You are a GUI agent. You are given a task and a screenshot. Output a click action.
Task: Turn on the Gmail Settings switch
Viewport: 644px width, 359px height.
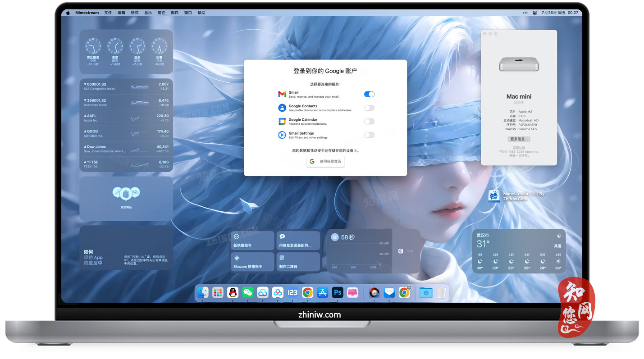pos(369,135)
